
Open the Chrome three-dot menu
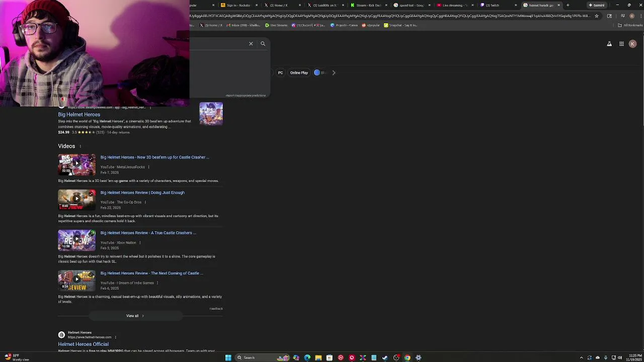(x=640, y=16)
